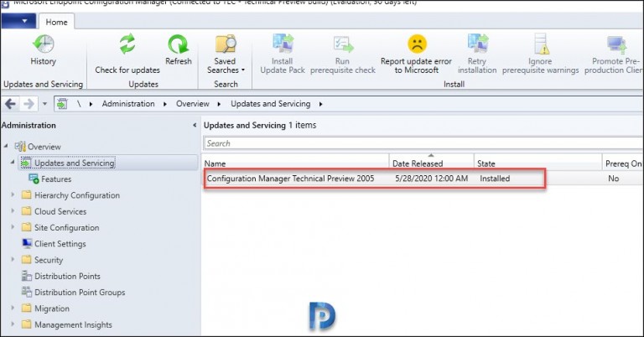
Task: Select Cloud Services folder
Action: [60, 211]
